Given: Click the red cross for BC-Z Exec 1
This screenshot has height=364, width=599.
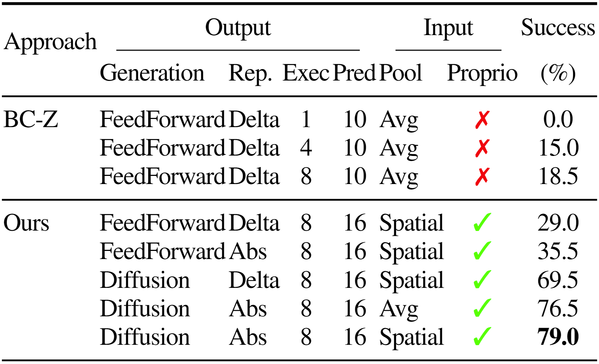Looking at the screenshot, I should [483, 120].
